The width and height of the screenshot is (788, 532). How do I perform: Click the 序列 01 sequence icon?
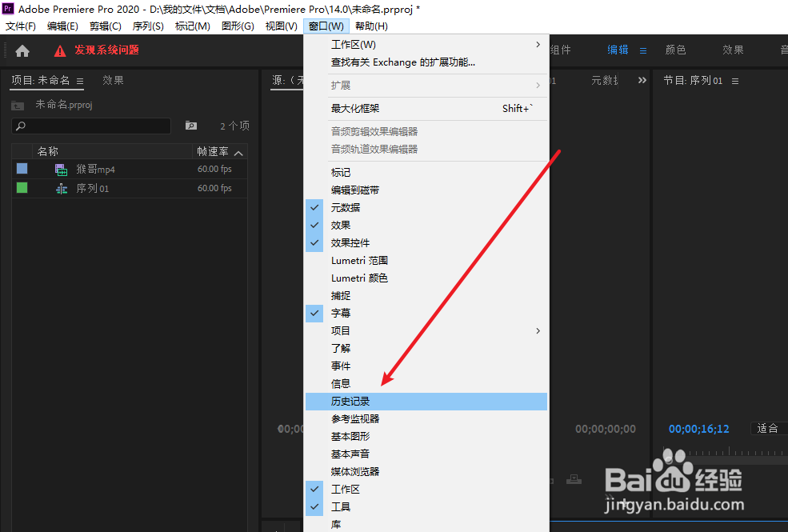[62, 189]
